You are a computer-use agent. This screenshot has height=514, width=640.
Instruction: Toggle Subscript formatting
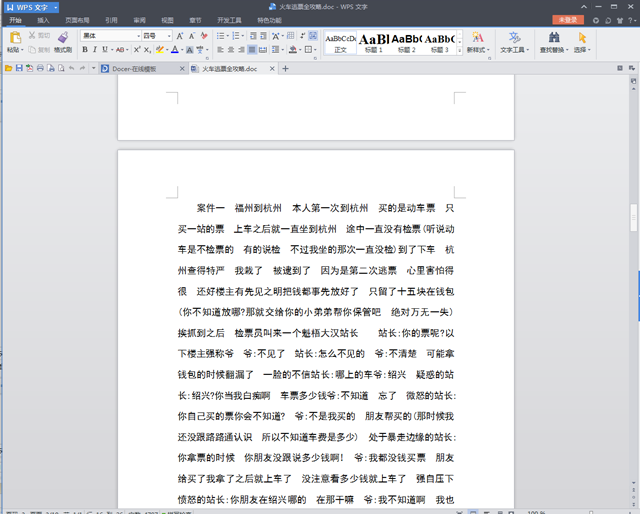tap(147, 49)
